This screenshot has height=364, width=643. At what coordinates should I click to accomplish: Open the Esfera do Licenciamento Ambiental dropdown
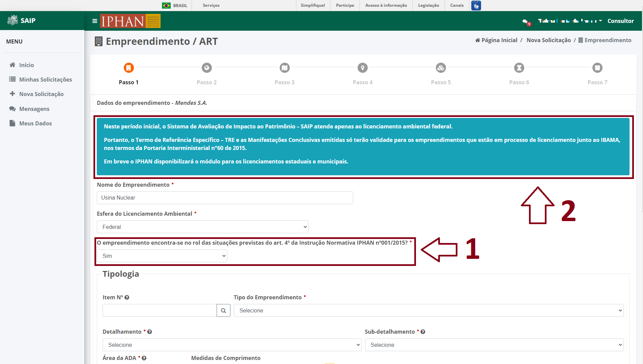click(x=203, y=227)
